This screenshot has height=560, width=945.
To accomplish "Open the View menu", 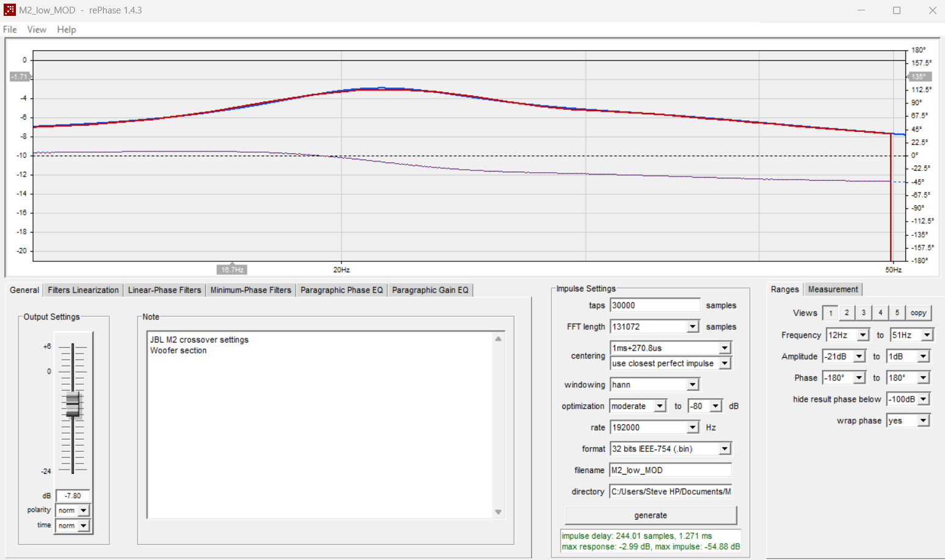I will [x=37, y=29].
